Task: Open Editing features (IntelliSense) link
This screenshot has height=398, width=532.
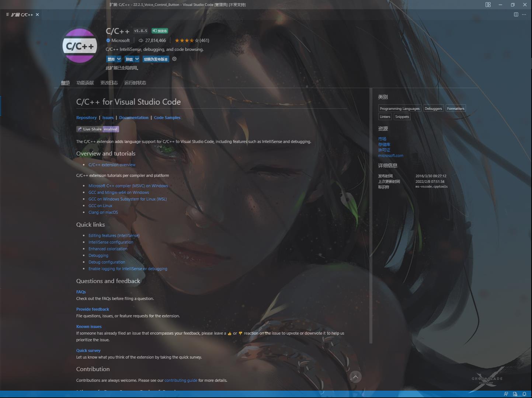Action: point(114,235)
